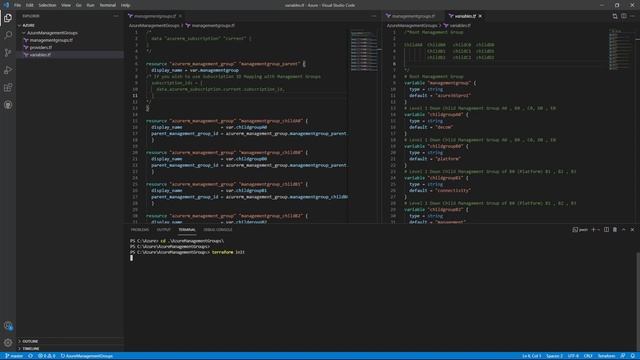
Task: Select managementgroups.tf tab in right editor
Action: (413, 16)
